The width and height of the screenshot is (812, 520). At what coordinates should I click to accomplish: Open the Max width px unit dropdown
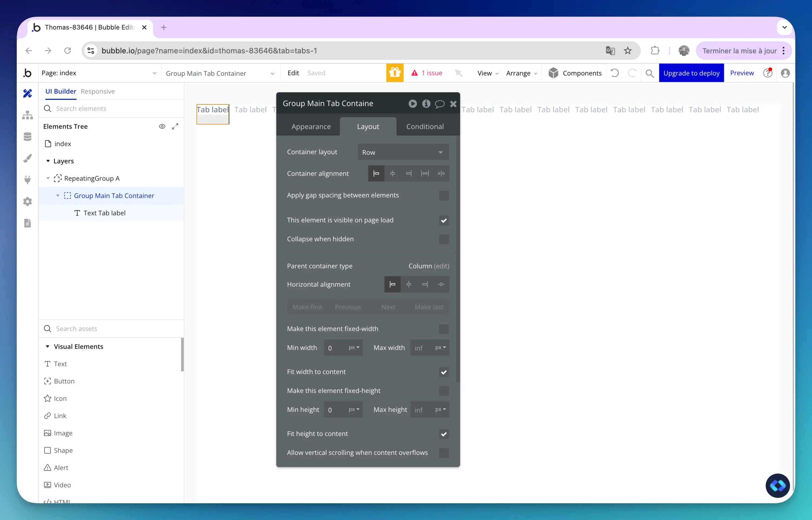point(440,347)
